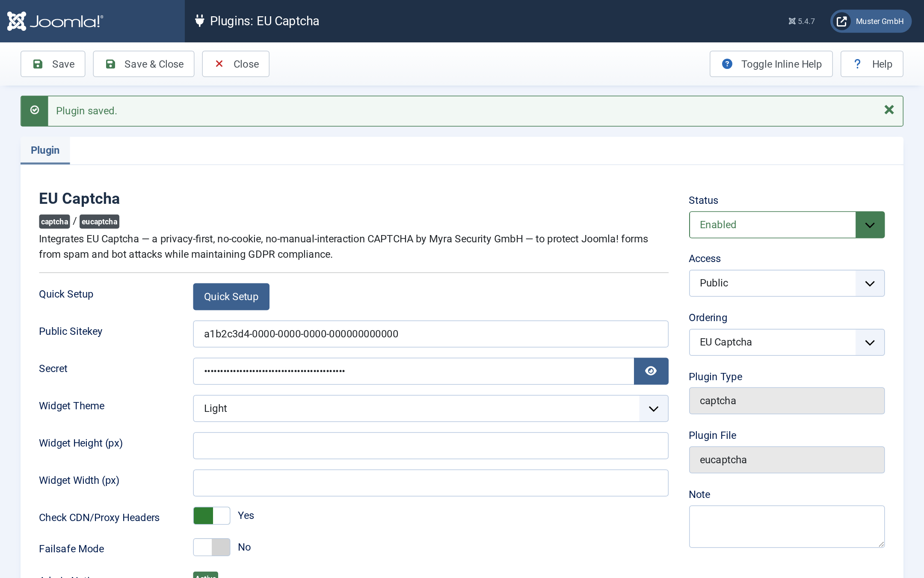Toggle Inline Help
The width and height of the screenshot is (924, 578).
(x=771, y=64)
